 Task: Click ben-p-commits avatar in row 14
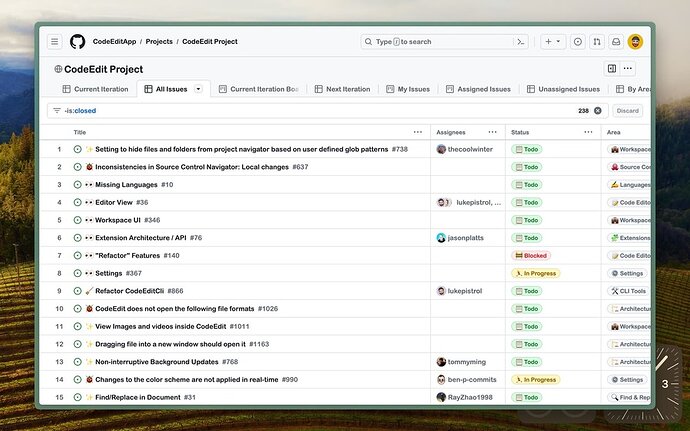click(x=441, y=379)
